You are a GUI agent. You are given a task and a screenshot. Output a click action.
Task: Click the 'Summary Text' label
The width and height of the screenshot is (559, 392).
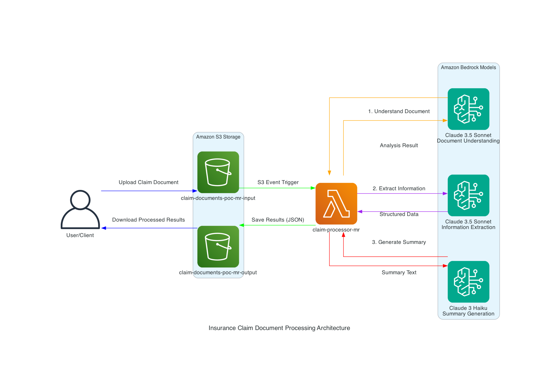click(x=399, y=272)
